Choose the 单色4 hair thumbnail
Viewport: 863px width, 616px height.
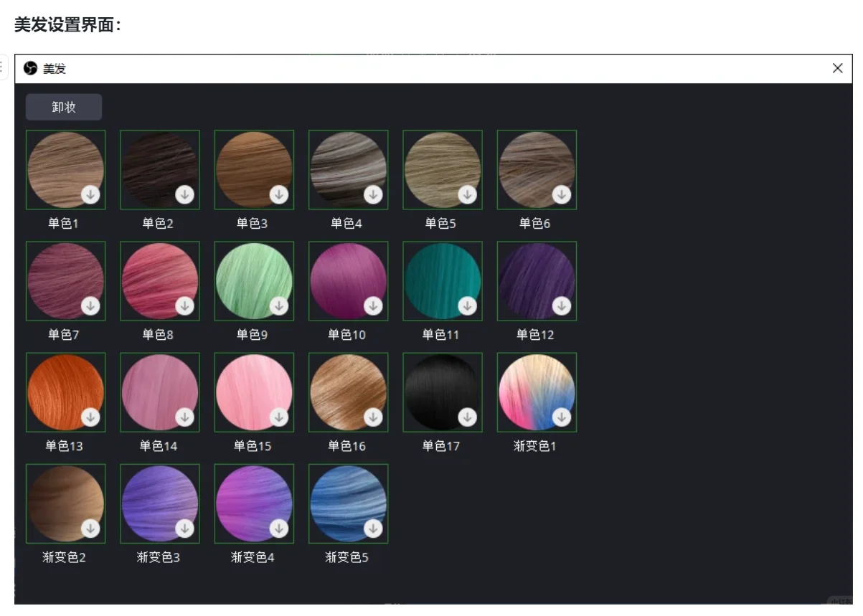[x=349, y=170]
